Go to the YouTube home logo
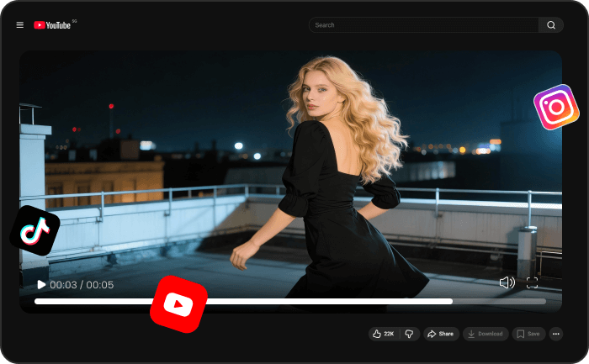 point(52,25)
